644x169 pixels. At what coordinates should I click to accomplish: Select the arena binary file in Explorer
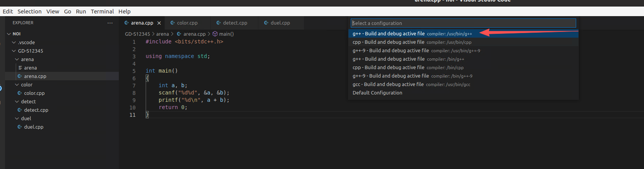click(x=30, y=68)
